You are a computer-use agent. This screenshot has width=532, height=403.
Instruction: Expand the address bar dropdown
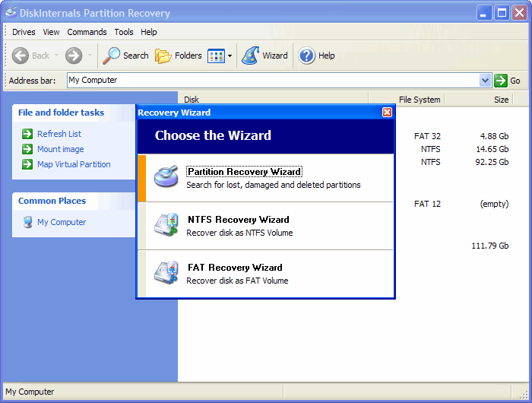point(486,81)
